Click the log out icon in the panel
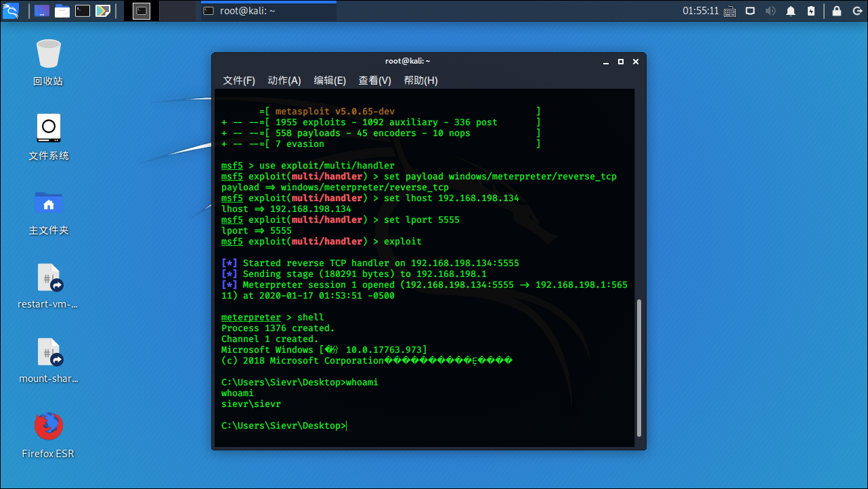This screenshot has height=489, width=868. (x=856, y=11)
